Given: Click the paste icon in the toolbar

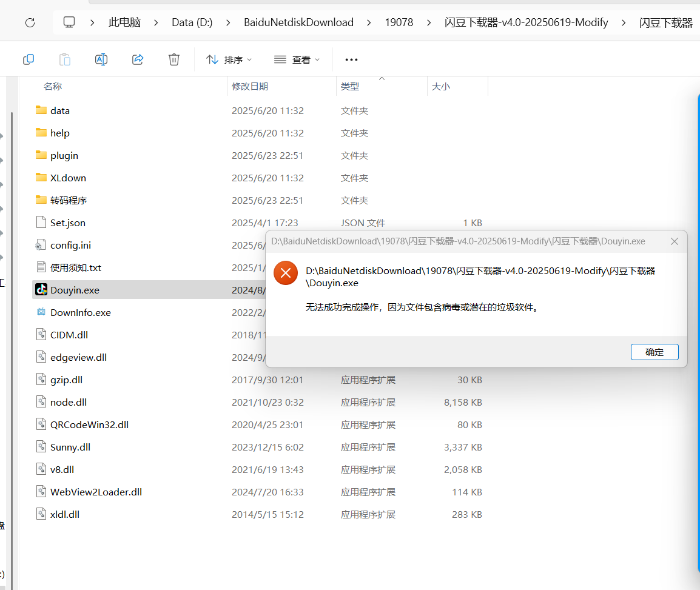Looking at the screenshot, I should (65, 59).
